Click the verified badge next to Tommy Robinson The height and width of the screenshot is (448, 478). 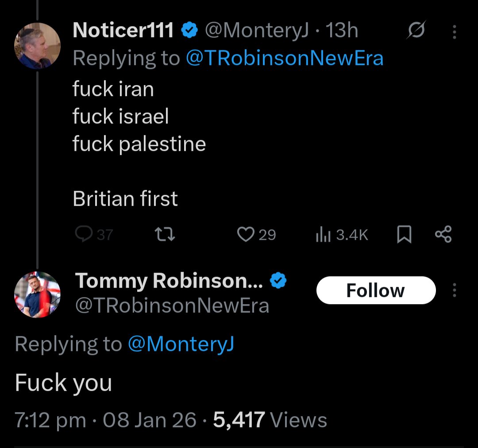coord(279,280)
